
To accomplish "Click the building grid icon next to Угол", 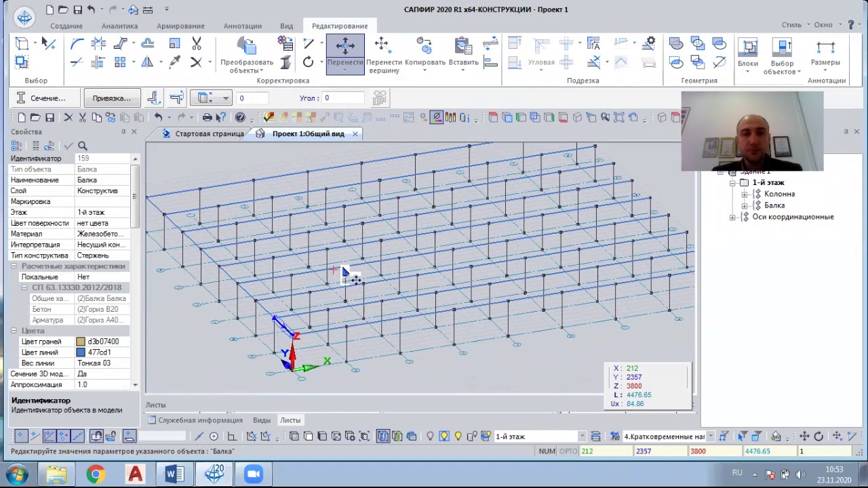I will pyautogui.click(x=380, y=98).
